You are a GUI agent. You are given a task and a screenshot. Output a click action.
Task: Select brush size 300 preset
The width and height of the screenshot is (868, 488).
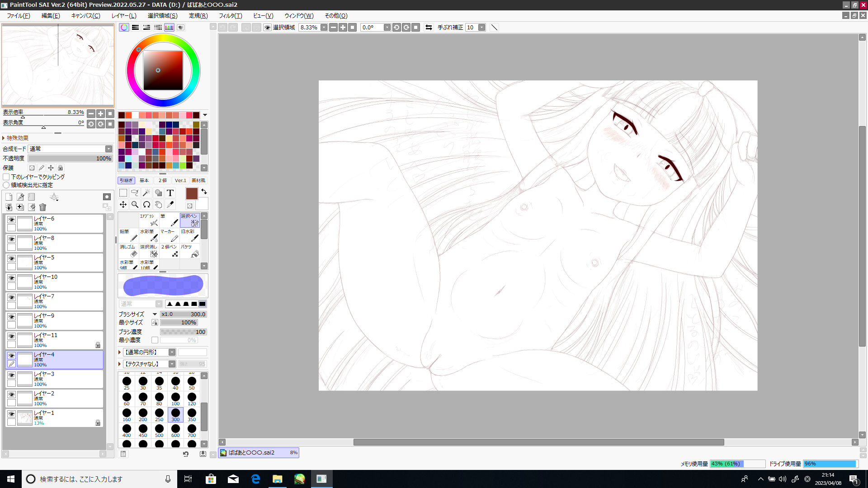coord(175,415)
